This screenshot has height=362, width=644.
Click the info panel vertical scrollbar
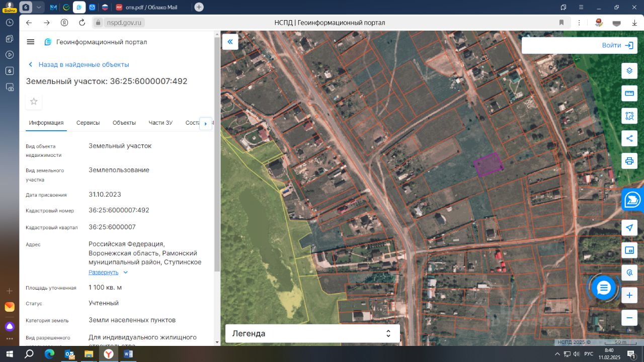(x=217, y=153)
